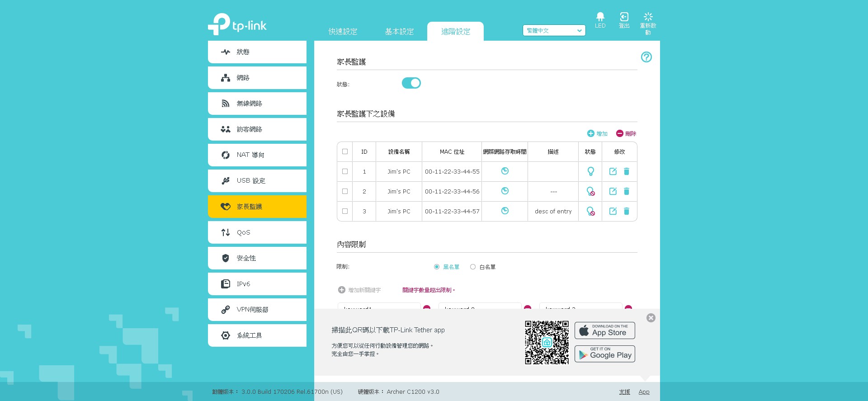Remove the second keyword with minus icon

pyautogui.click(x=527, y=307)
